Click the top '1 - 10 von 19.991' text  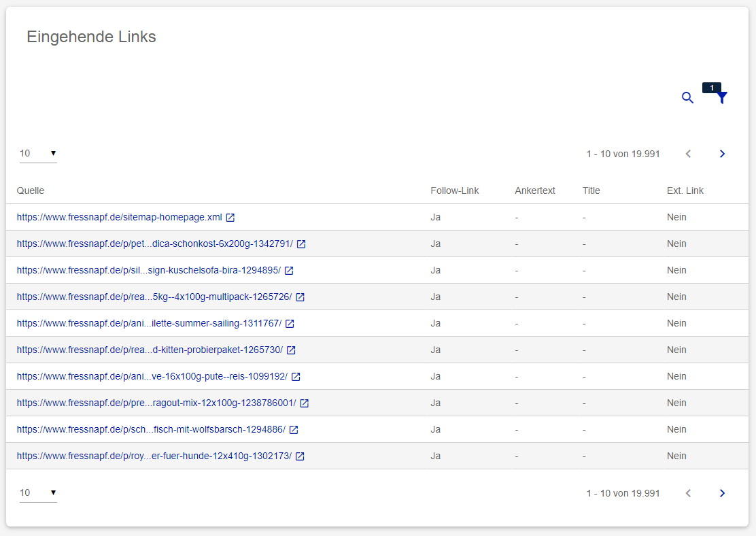pyautogui.click(x=623, y=154)
